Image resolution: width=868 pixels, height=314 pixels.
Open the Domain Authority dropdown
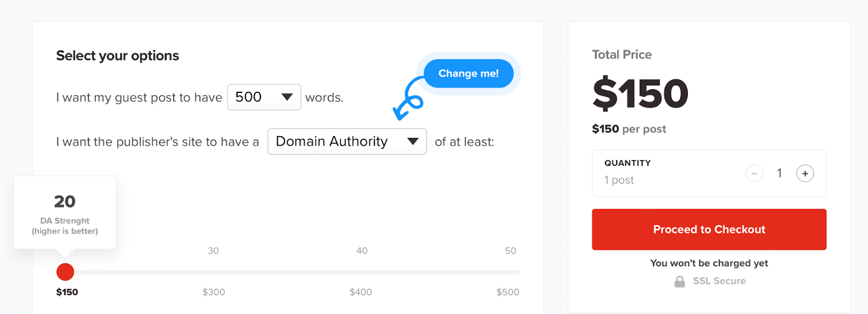347,142
